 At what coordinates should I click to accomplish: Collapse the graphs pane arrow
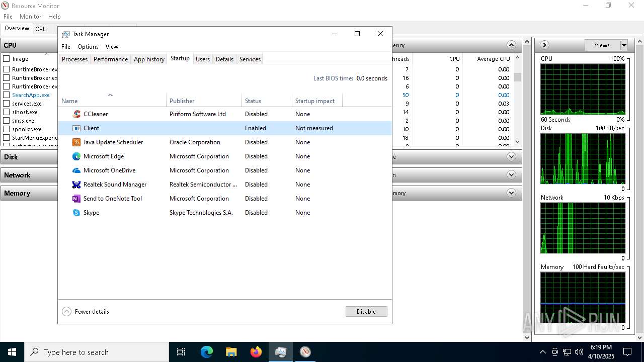click(x=544, y=45)
